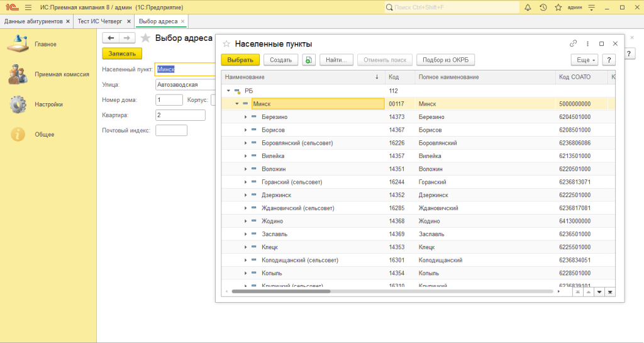Click the Подбор из ОКРБ button
This screenshot has height=343, width=644.
(x=445, y=60)
